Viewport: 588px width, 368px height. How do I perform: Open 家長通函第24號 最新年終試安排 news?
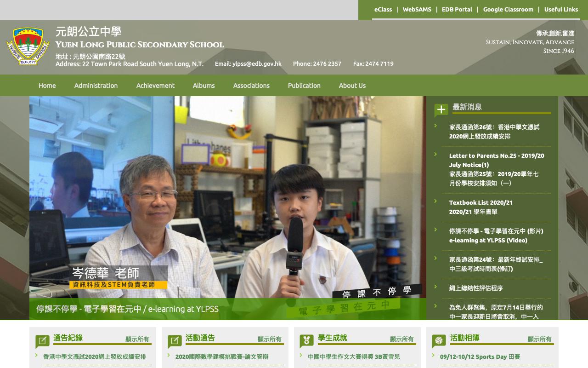coord(496,264)
